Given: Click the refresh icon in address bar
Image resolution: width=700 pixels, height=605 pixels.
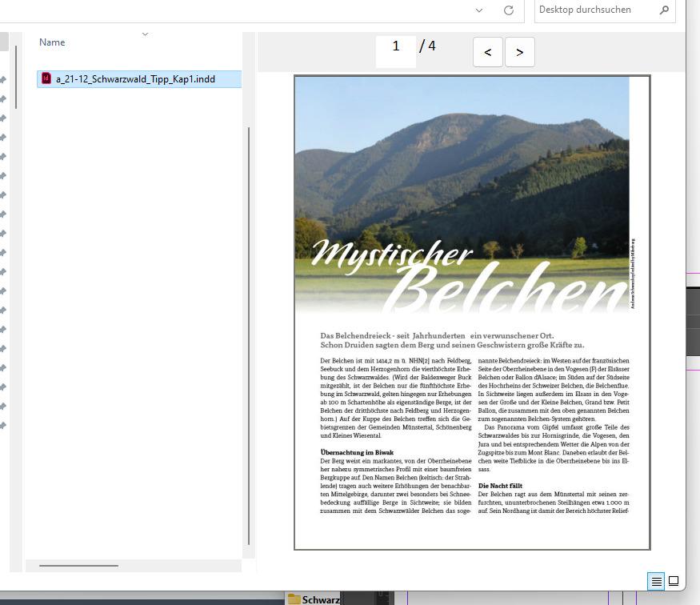Looking at the screenshot, I should point(508,10).
